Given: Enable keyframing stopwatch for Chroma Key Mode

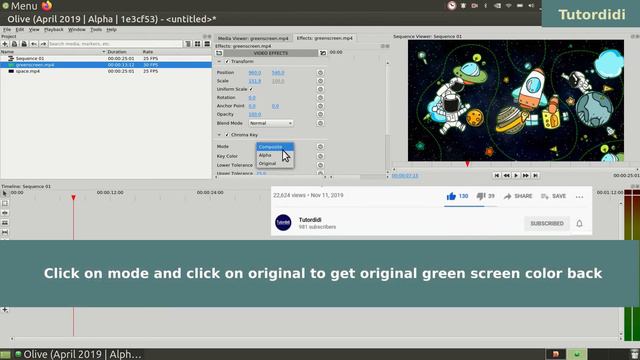Looking at the screenshot, I should (320, 147).
